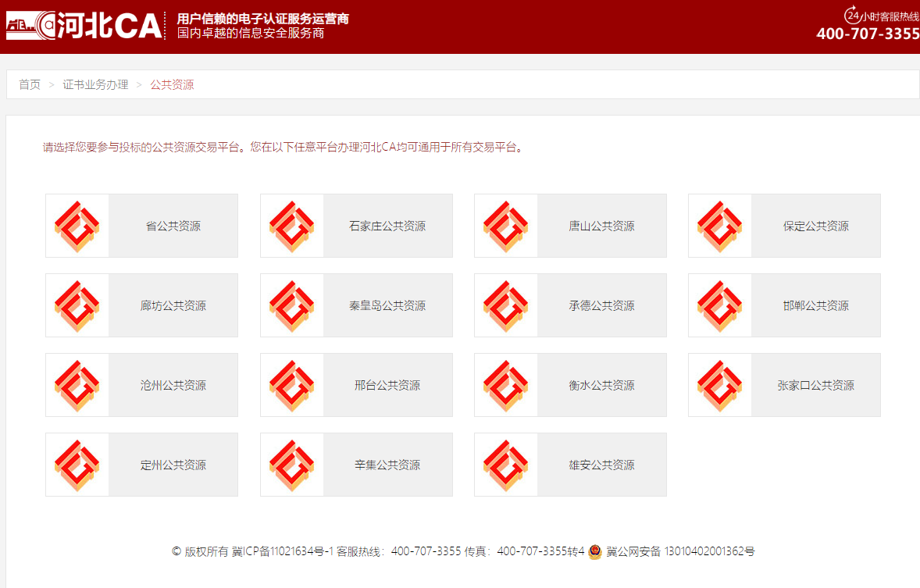Viewport: 920px width, 588px height.
Task: Choose the 承德公共资源 platform label
Action: tap(601, 305)
